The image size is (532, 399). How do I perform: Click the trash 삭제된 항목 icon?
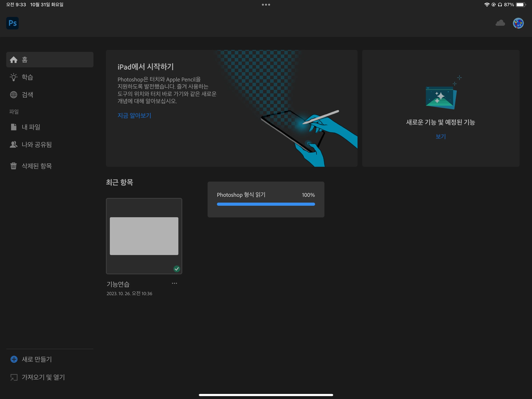pyautogui.click(x=13, y=166)
